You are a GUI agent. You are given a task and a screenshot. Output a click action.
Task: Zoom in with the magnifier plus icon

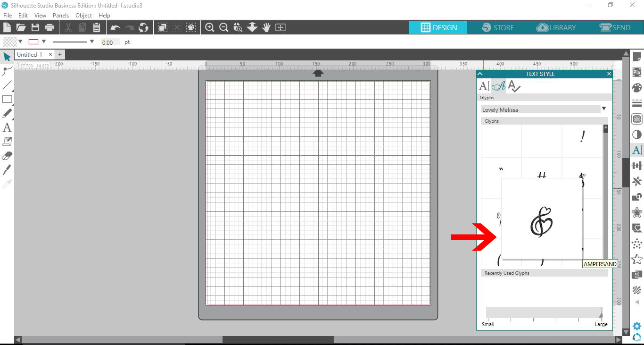click(x=210, y=27)
